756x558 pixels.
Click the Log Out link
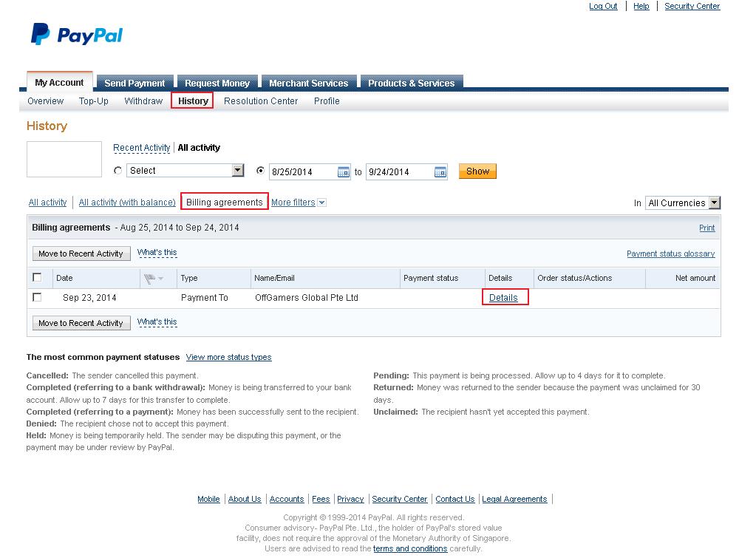pos(602,6)
